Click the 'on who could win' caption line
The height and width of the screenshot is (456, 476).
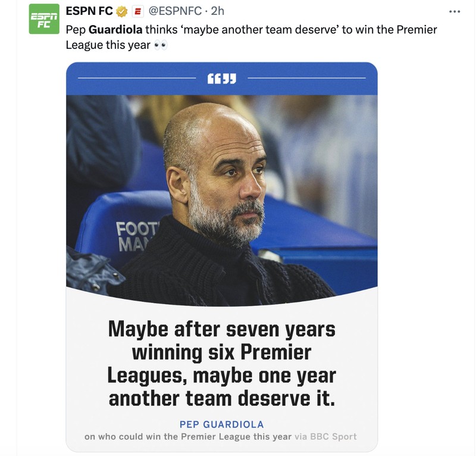click(188, 436)
